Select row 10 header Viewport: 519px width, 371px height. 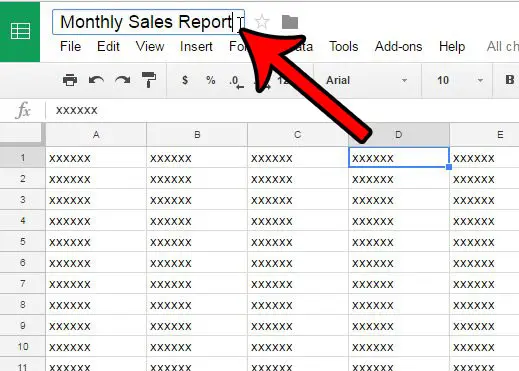[x=22, y=346]
